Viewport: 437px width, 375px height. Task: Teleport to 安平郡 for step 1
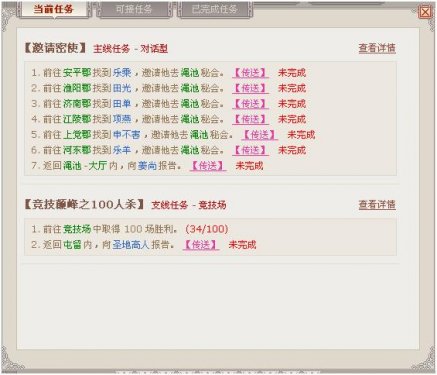pyautogui.click(x=250, y=73)
